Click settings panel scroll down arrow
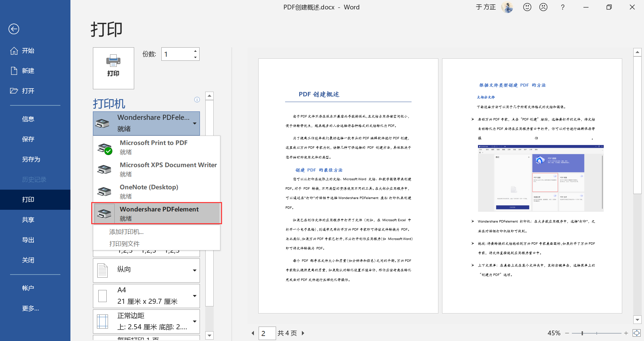The image size is (644, 341). pos(209,335)
